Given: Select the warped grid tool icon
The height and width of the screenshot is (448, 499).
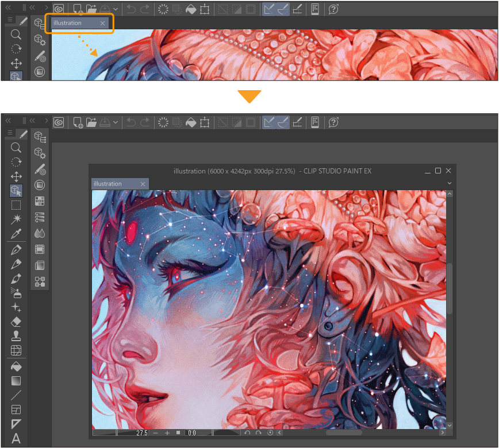Looking at the screenshot, I should tap(16, 350).
